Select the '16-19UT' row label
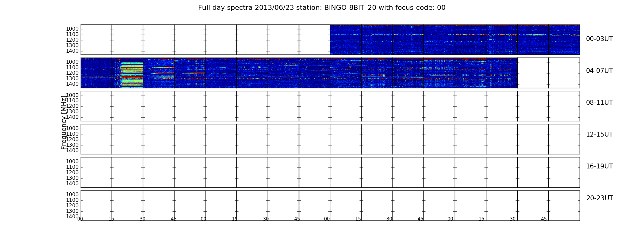The width and height of the screenshot is (644, 245). pos(599,166)
